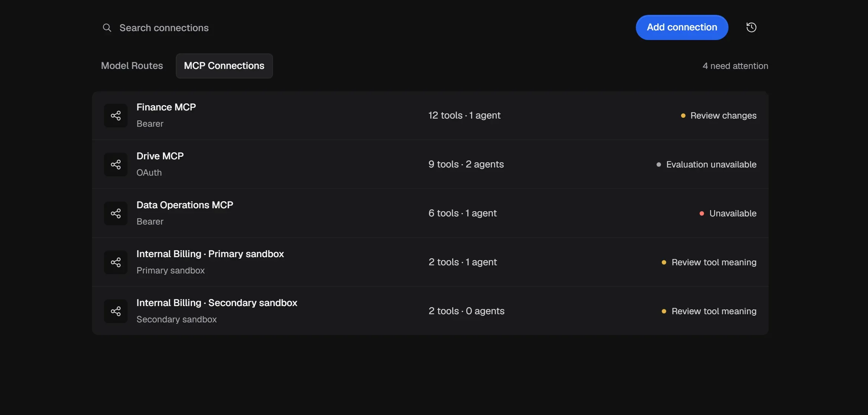The height and width of the screenshot is (415, 868).
Task: Click the Bearer label under Finance MCP
Action: click(x=150, y=124)
